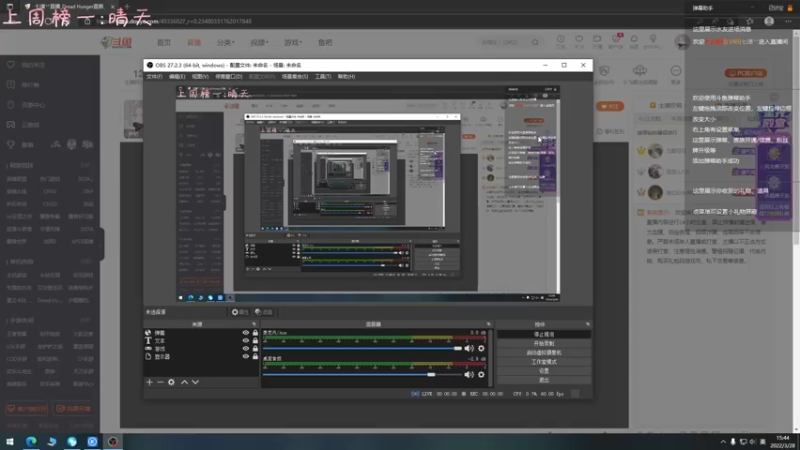Click the Douyu search input field
800x450 pixels.
pyautogui.click(x=505, y=42)
